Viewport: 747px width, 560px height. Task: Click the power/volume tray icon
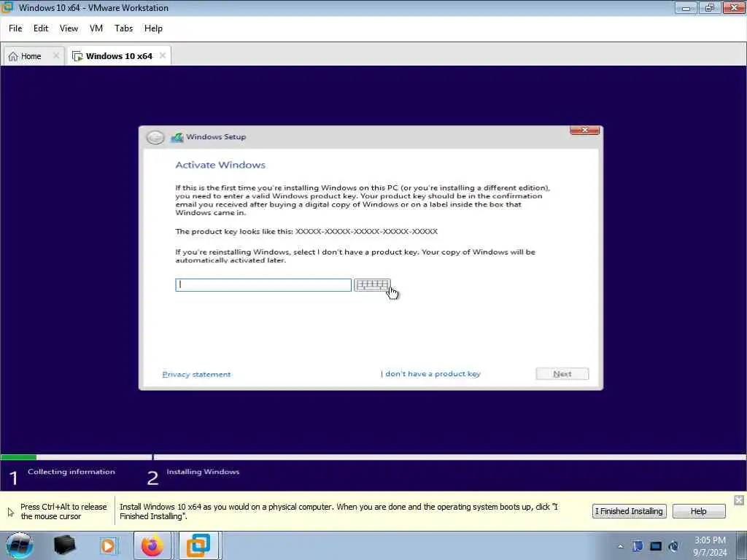[x=673, y=546]
